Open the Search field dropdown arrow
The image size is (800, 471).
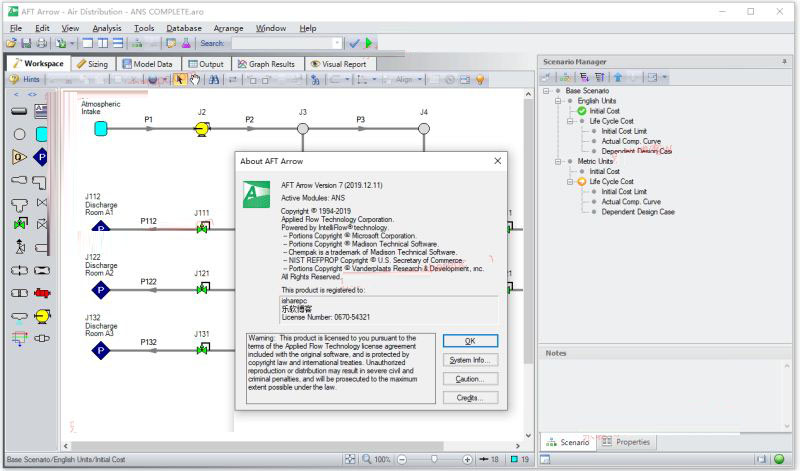tap(337, 43)
